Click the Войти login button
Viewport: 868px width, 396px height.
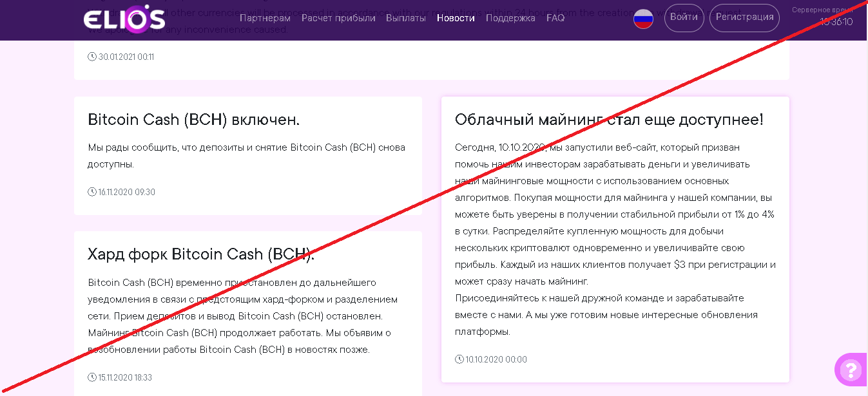pos(684,18)
